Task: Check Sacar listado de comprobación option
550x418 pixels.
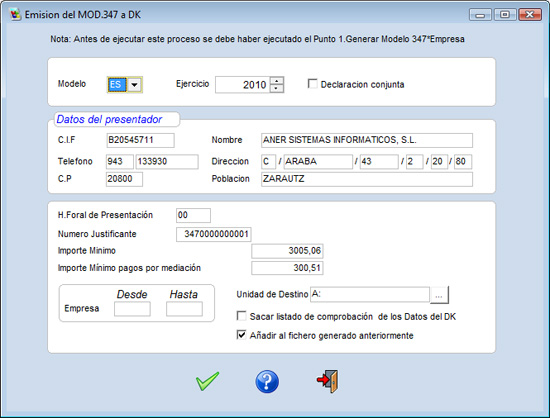Action: point(241,316)
